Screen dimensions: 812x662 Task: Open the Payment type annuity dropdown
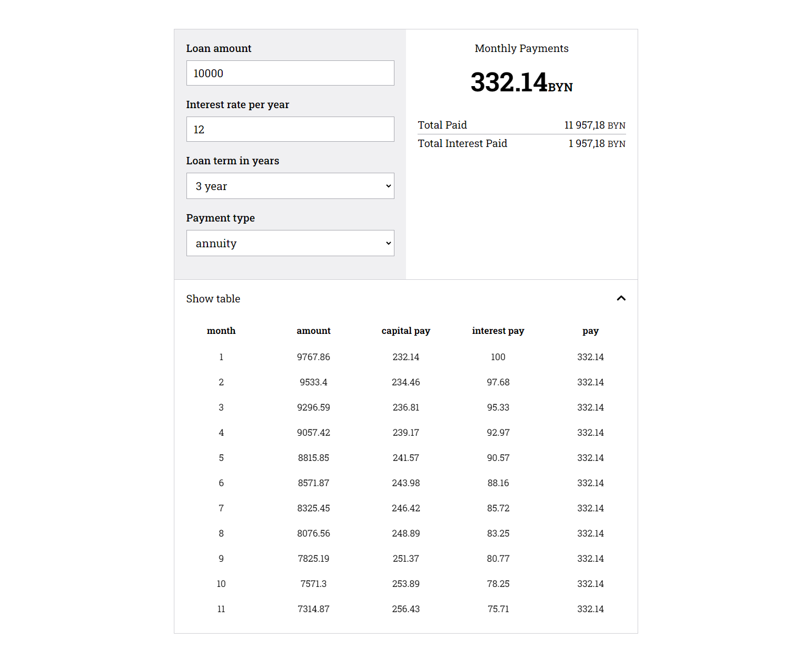(x=290, y=243)
